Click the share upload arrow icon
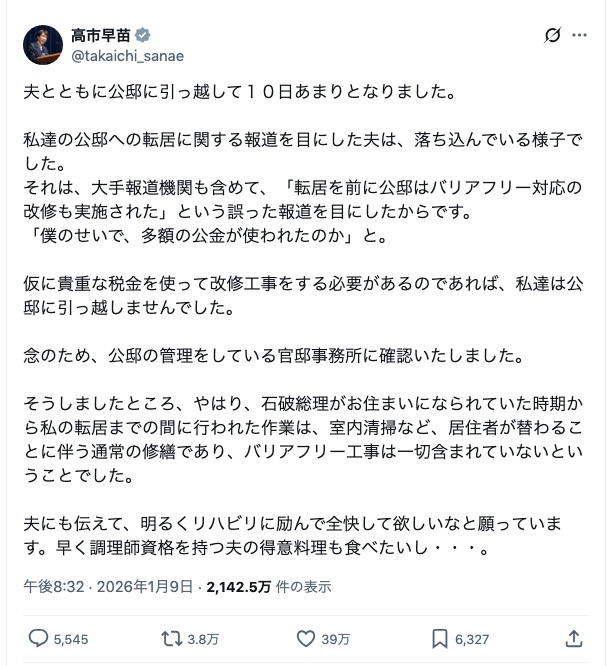 pos(574,638)
